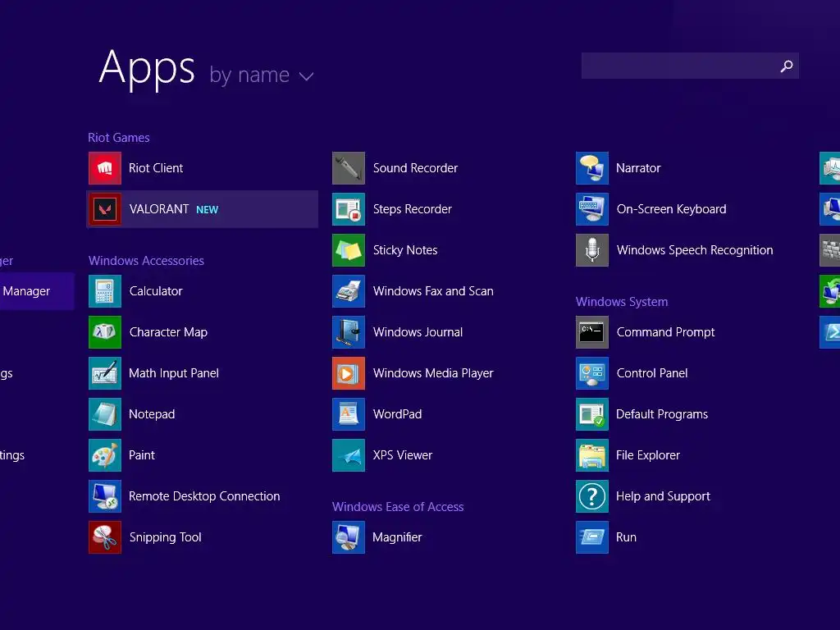The height and width of the screenshot is (630, 840).
Task: Open the XPS Viewer icon
Action: tap(349, 455)
